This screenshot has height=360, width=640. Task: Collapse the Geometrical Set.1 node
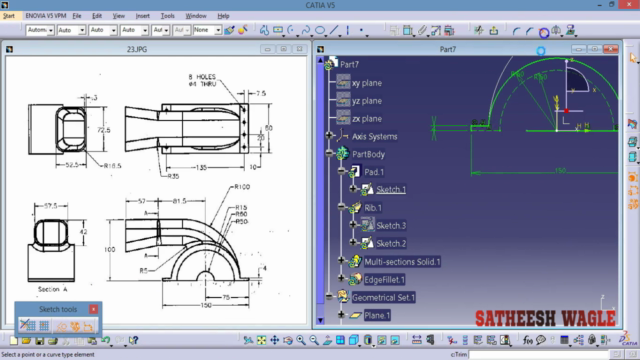(x=329, y=297)
